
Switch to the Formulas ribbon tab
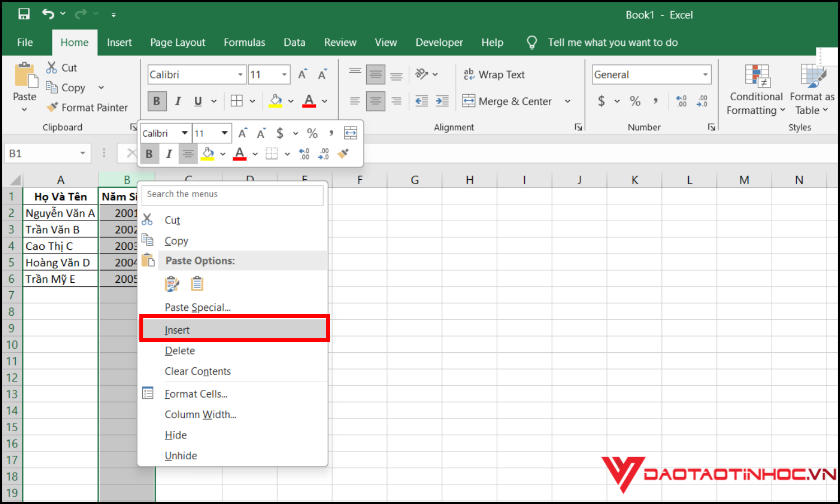pos(244,42)
